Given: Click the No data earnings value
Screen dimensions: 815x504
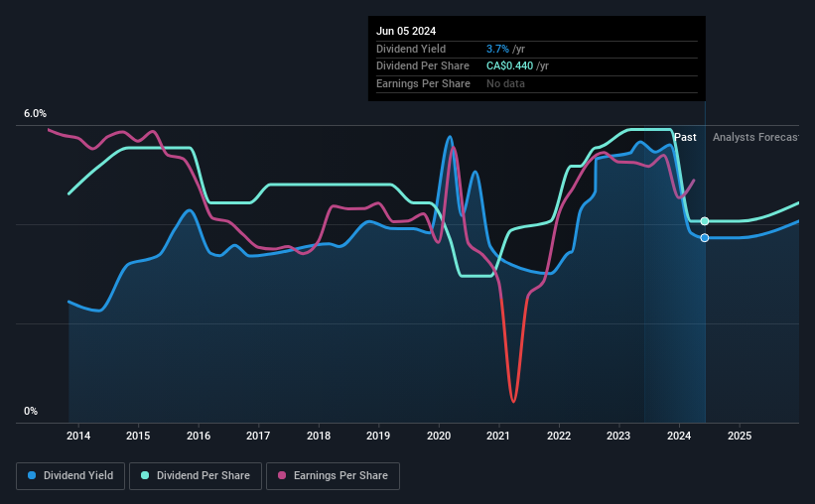Looking at the screenshot, I should click(505, 83).
